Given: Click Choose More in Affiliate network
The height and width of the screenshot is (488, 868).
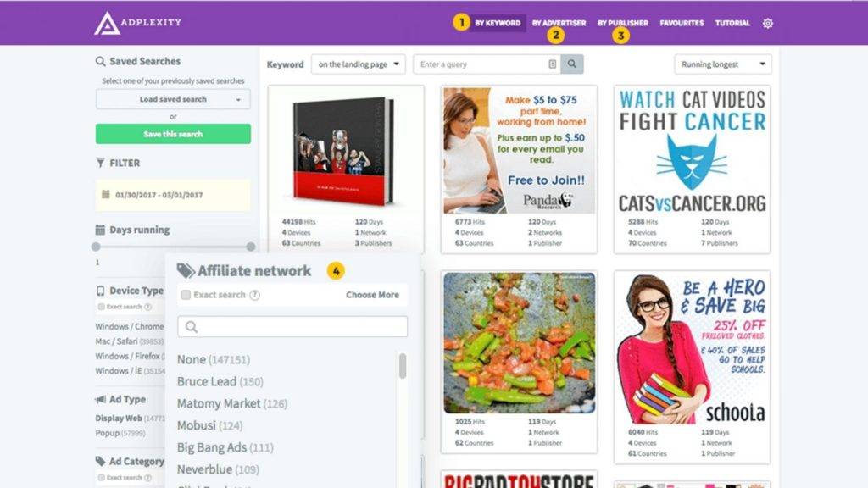Looking at the screenshot, I should point(373,295).
